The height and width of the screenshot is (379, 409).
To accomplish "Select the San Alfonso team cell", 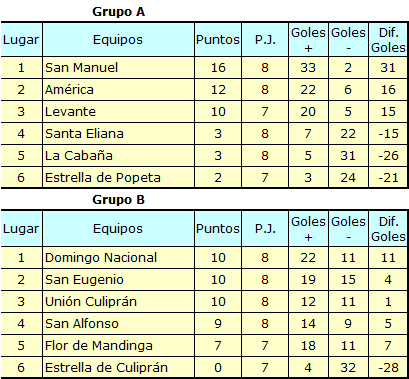I will 118,324.
